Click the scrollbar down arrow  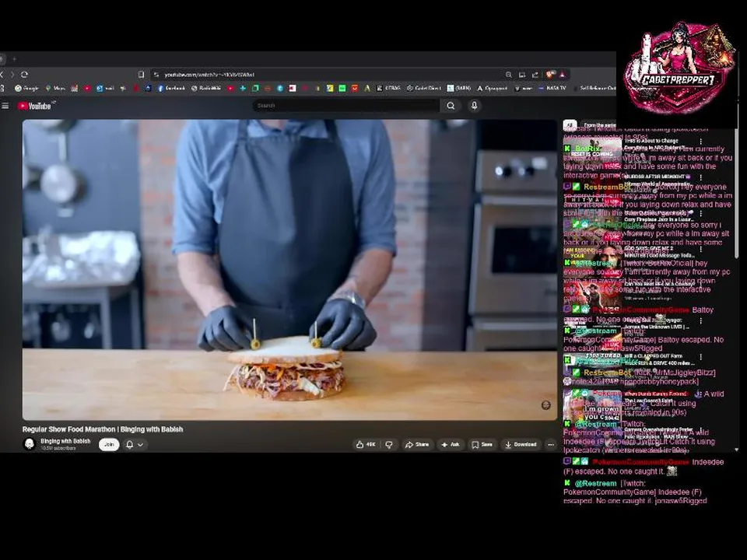[737, 449]
